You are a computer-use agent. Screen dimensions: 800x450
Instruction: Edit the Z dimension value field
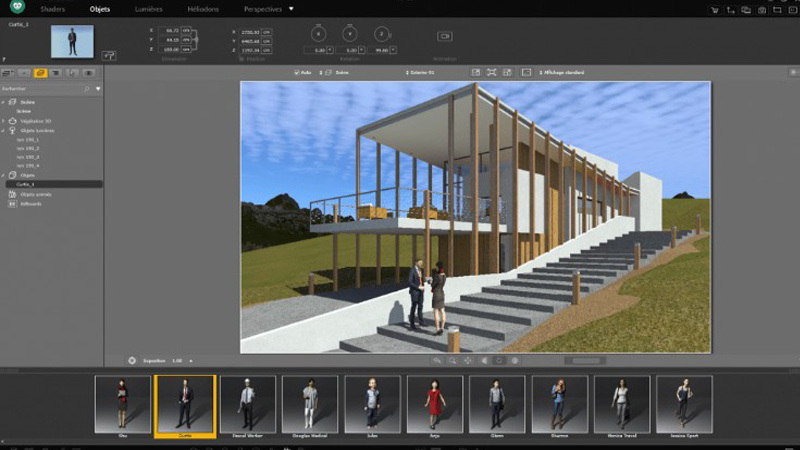pyautogui.click(x=169, y=49)
